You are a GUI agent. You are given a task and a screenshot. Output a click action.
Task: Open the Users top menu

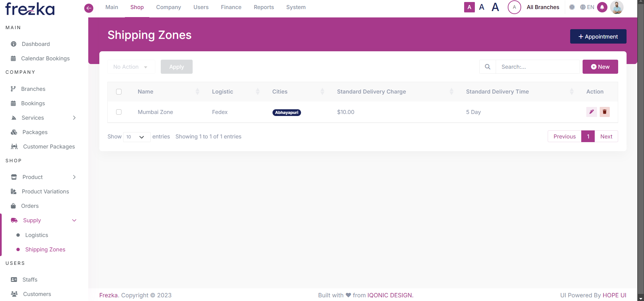pos(201,7)
